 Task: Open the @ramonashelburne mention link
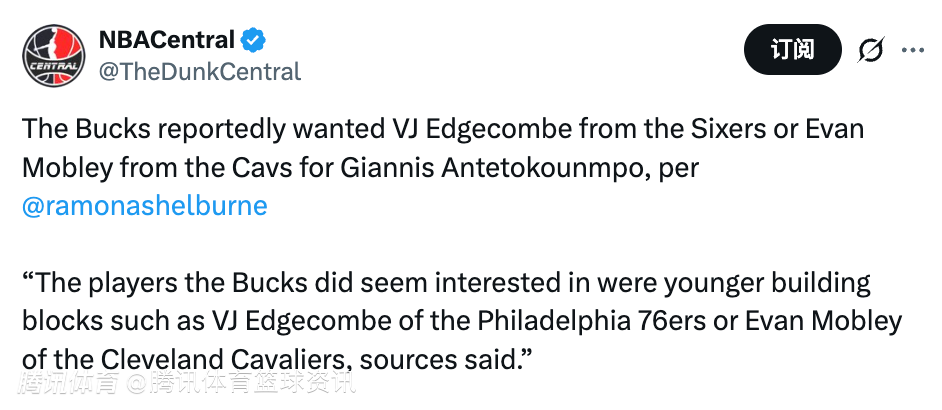click(x=145, y=205)
